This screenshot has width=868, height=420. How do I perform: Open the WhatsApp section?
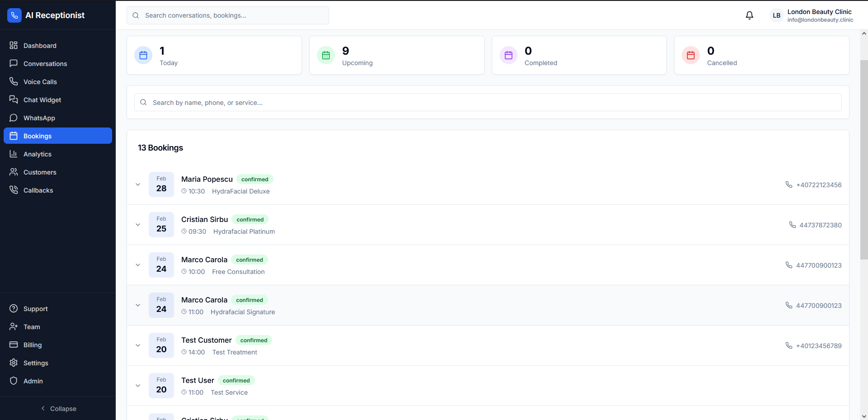point(39,118)
